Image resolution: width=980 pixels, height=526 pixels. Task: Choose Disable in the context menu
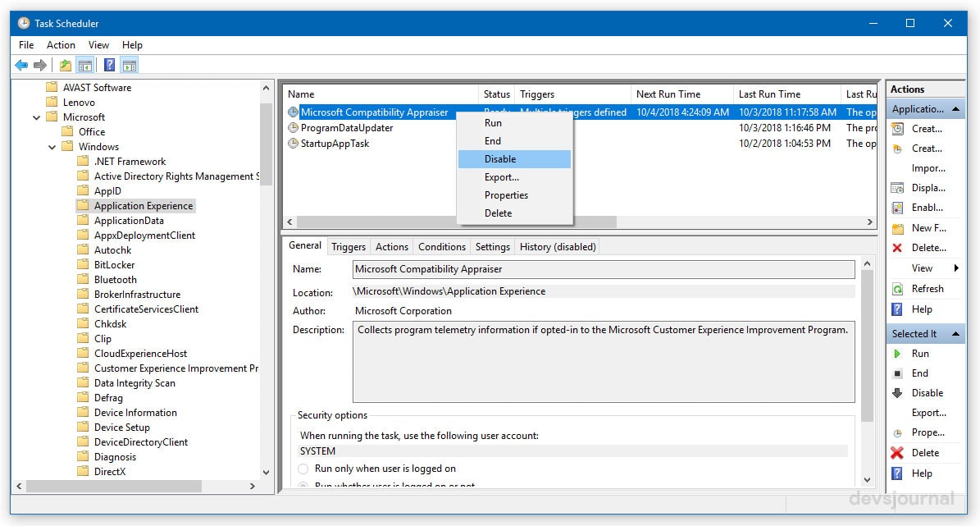click(x=514, y=159)
